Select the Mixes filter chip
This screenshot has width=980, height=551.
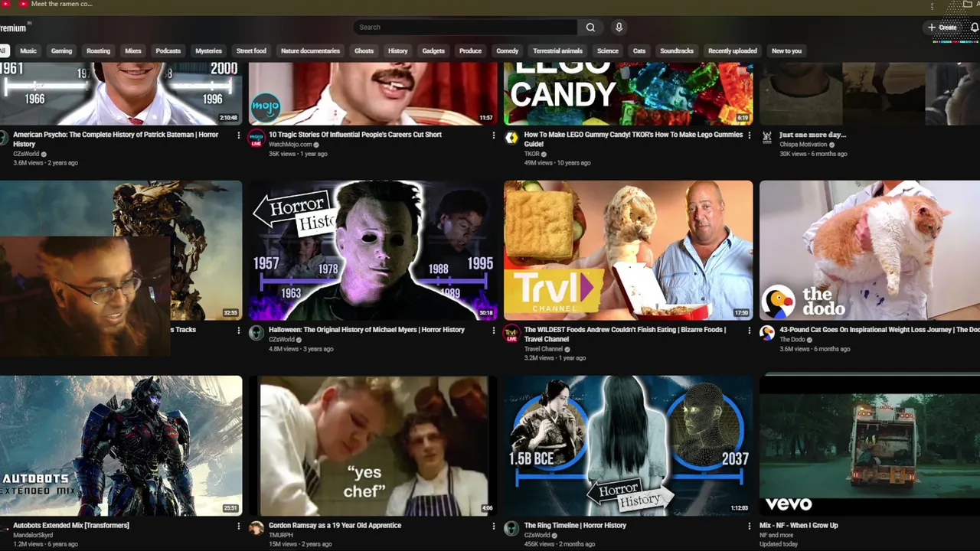[x=133, y=51]
